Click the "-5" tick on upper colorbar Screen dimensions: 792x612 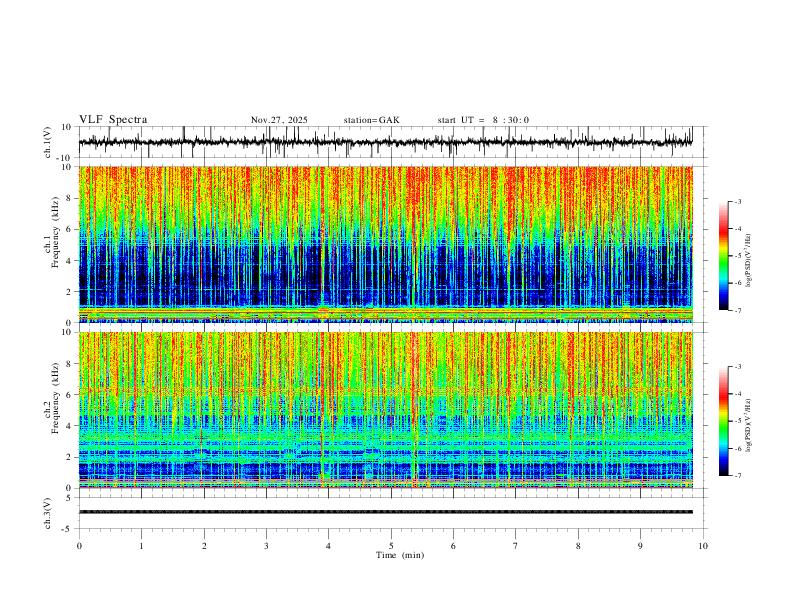[738, 256]
